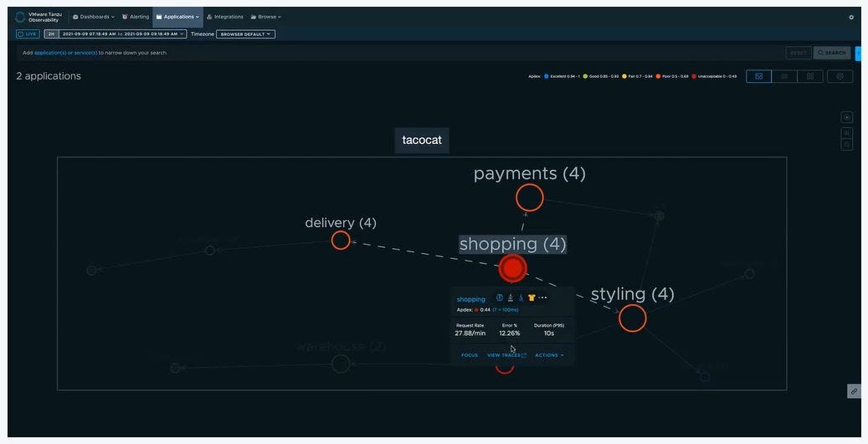Click the T = 100ms threshold link

[506, 310]
